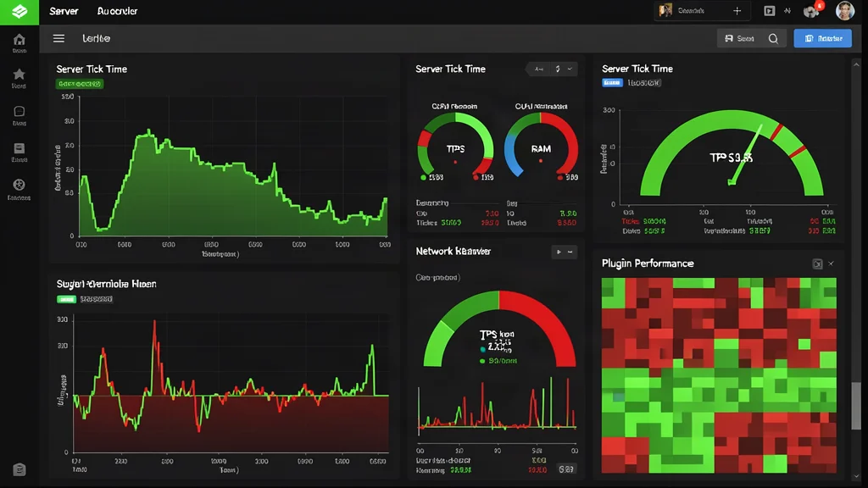Click the plus icon in the top bar

(737, 10)
